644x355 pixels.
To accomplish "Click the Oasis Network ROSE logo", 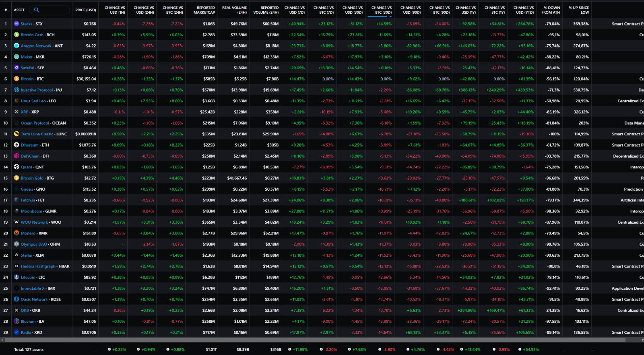I will [x=17, y=299].
